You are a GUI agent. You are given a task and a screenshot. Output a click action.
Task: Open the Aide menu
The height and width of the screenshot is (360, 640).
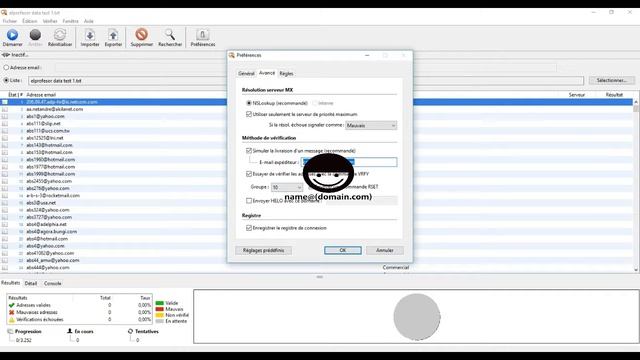(89, 21)
